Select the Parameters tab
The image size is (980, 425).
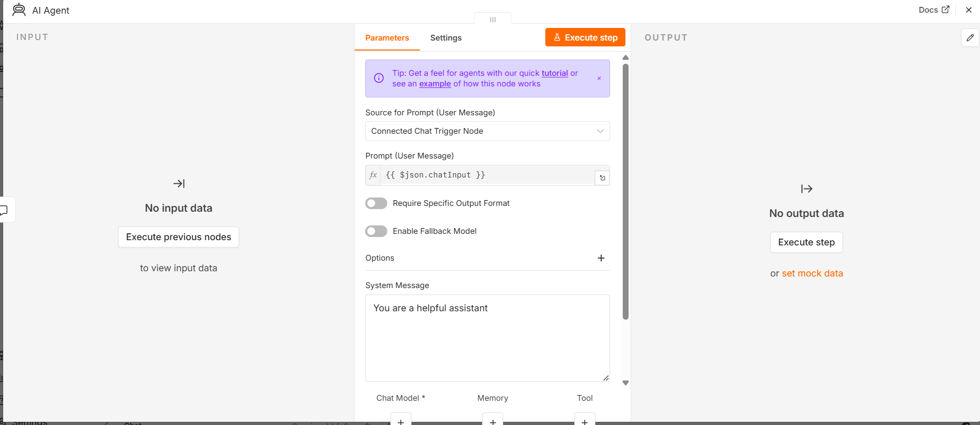coord(387,38)
